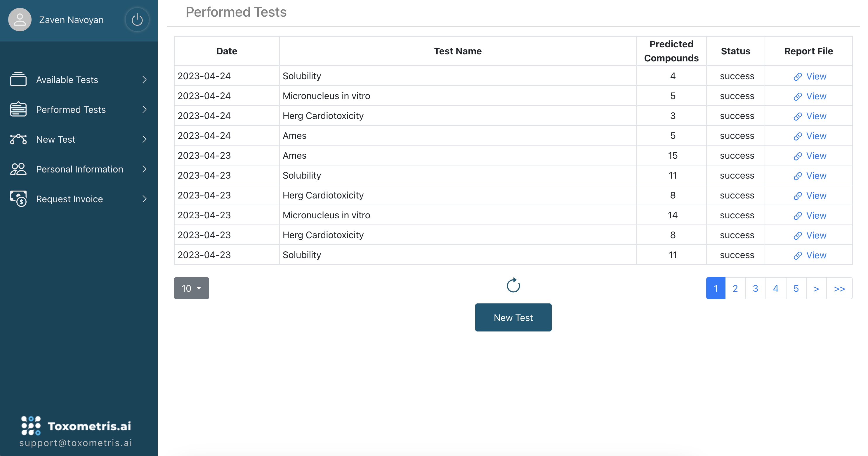Go to page 4
The image size is (868, 456).
click(x=776, y=289)
